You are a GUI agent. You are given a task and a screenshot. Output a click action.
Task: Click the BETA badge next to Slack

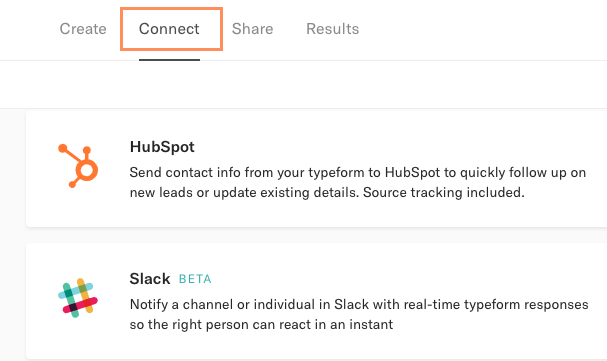point(195,279)
